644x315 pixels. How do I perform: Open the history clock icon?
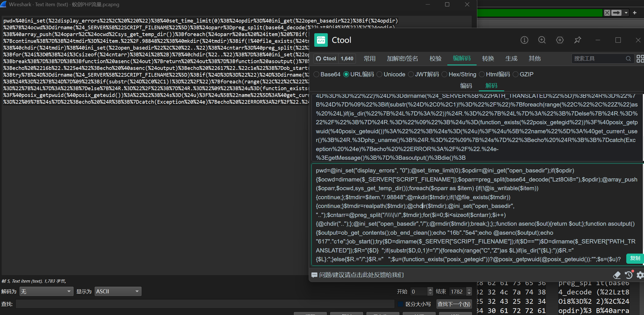629,275
